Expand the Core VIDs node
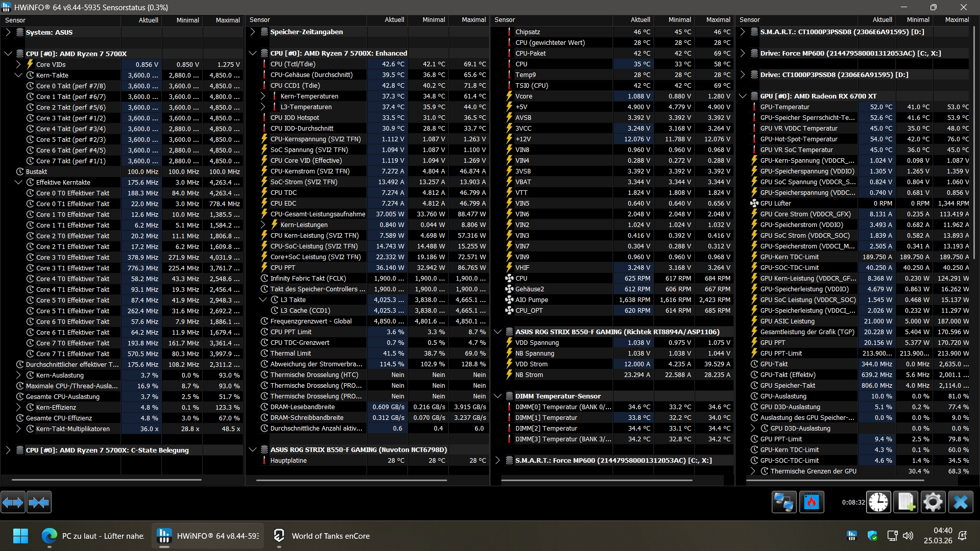Viewport: 980px width, 551px height. tap(18, 64)
